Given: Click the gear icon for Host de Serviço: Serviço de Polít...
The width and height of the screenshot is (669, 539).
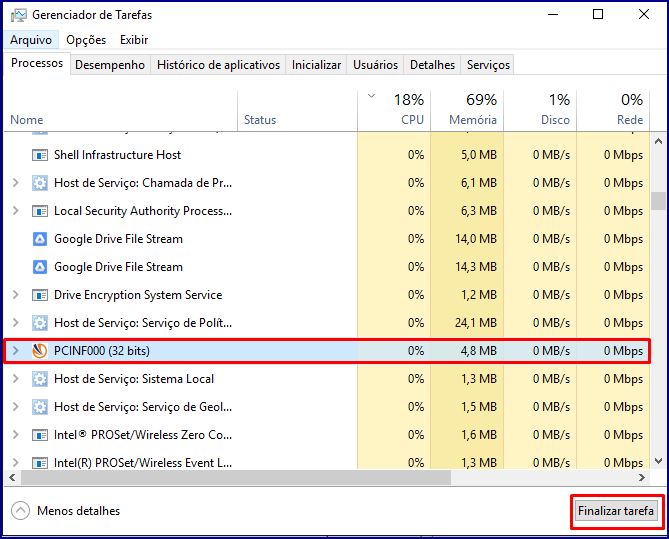Looking at the screenshot, I should coord(40,323).
